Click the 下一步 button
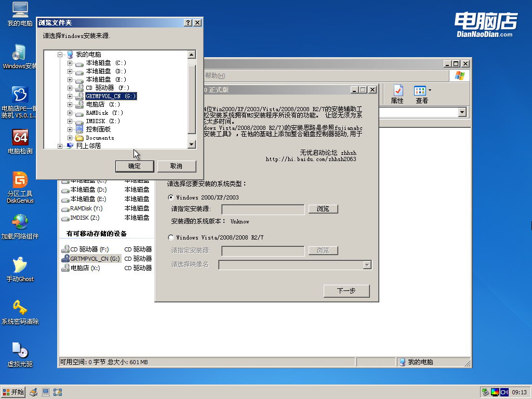 (x=346, y=291)
